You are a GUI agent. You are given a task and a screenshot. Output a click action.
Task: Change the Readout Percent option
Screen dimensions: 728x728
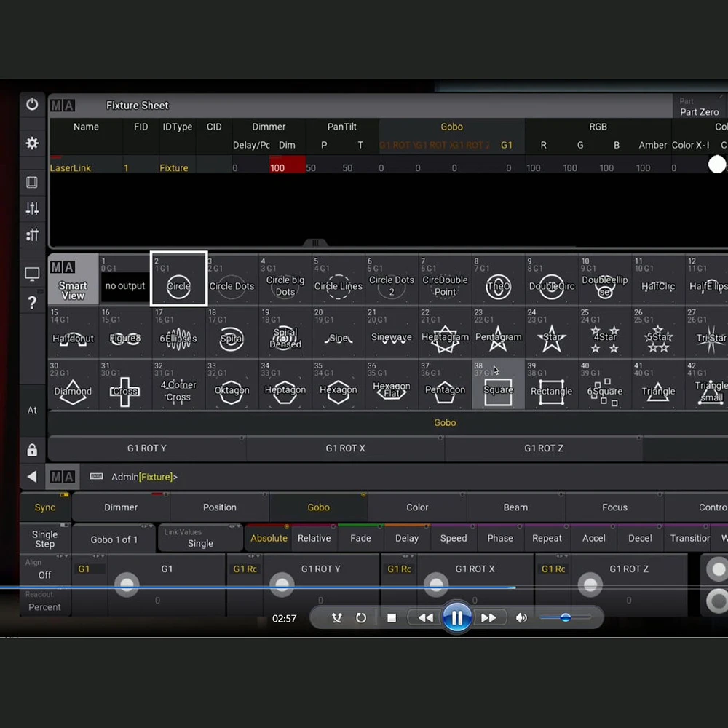click(x=45, y=602)
